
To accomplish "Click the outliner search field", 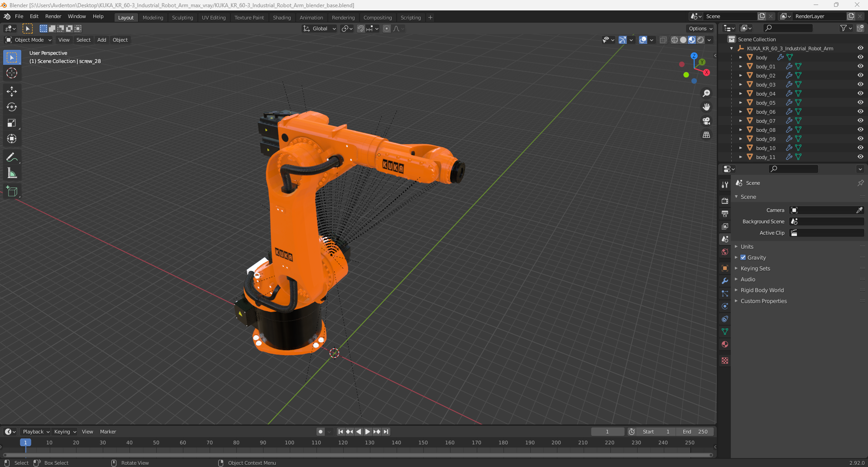I will 788,28.
